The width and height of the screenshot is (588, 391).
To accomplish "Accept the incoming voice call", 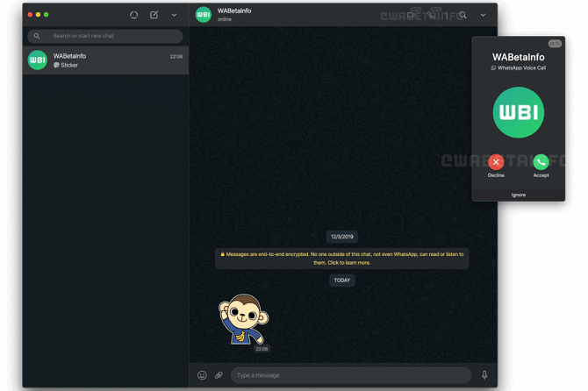I will [541, 162].
